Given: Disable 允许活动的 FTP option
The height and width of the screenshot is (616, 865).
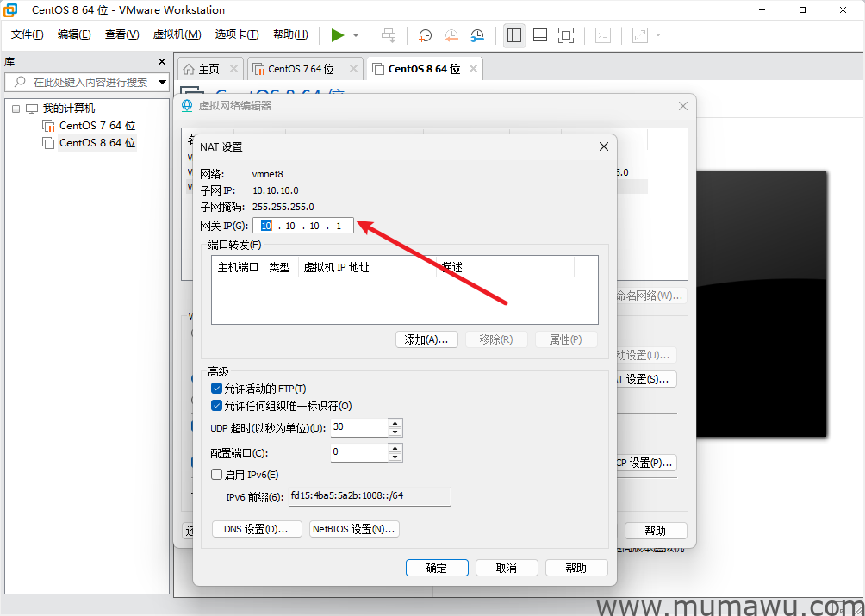Looking at the screenshot, I should click(217, 388).
